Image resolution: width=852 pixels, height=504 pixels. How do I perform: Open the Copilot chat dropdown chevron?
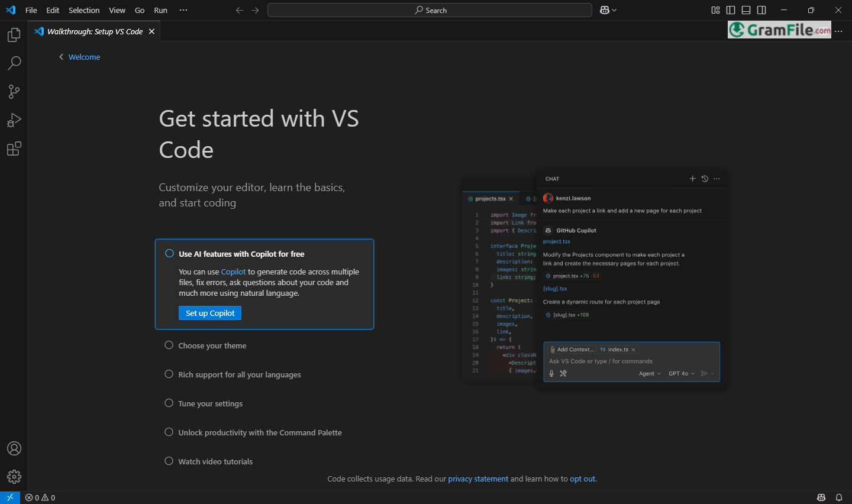(614, 10)
